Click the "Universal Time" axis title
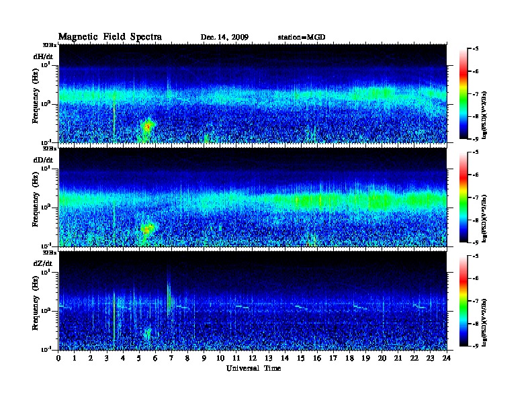The width and height of the screenshot is (532, 411). click(x=253, y=368)
